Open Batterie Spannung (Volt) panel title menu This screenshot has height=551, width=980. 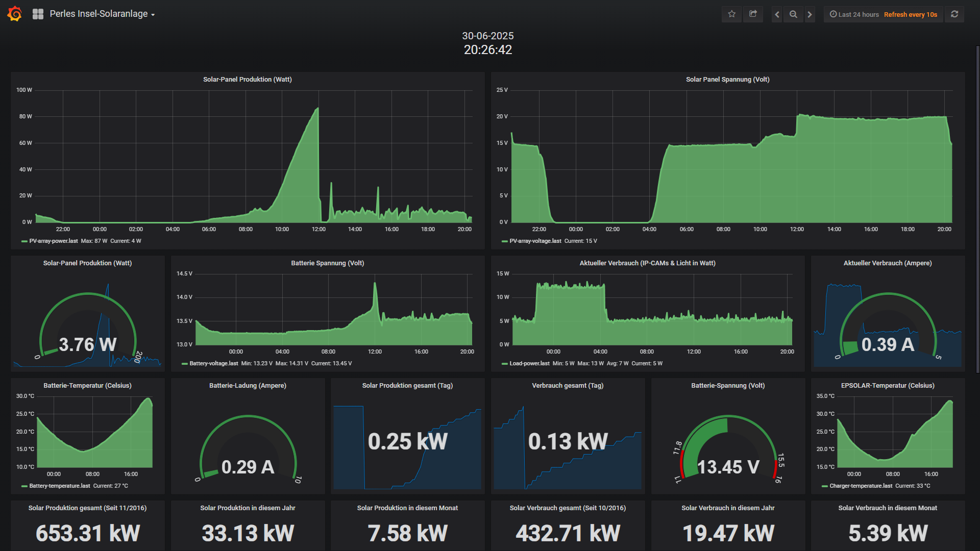point(327,263)
